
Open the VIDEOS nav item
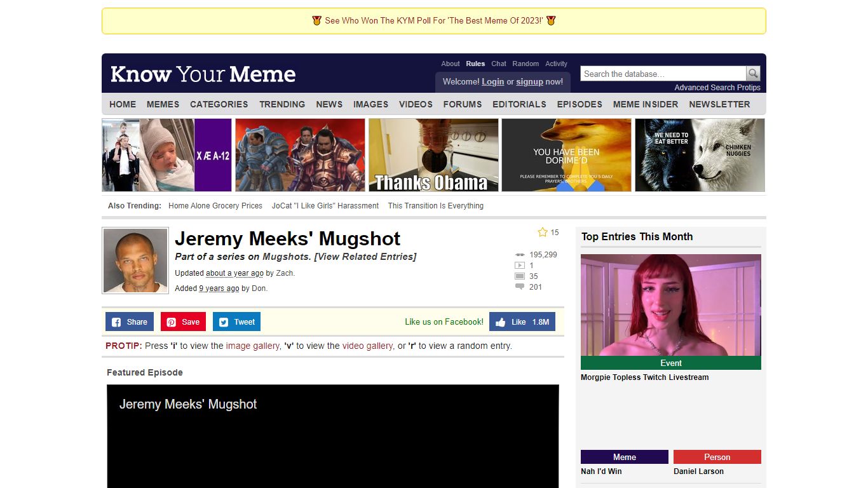416,104
